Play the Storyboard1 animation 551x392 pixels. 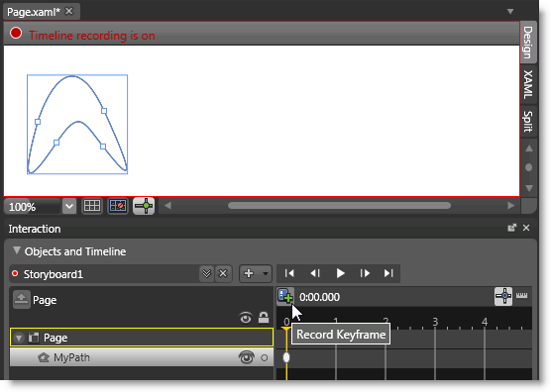pyautogui.click(x=340, y=273)
